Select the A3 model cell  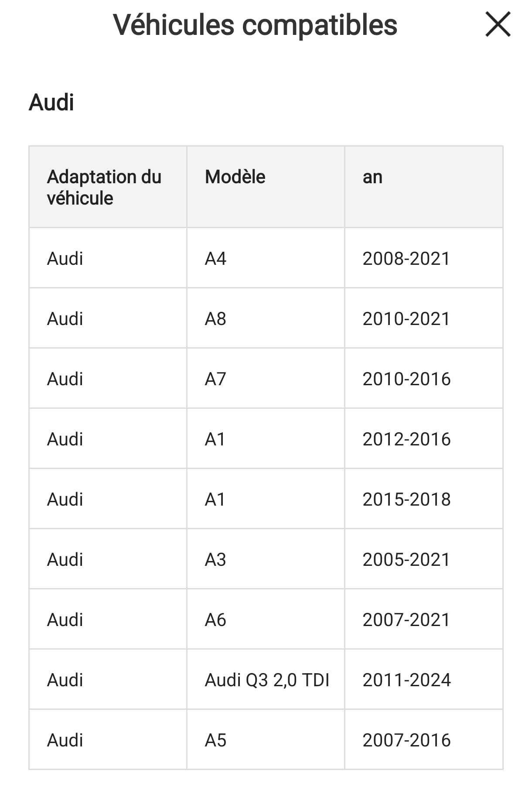pos(215,560)
